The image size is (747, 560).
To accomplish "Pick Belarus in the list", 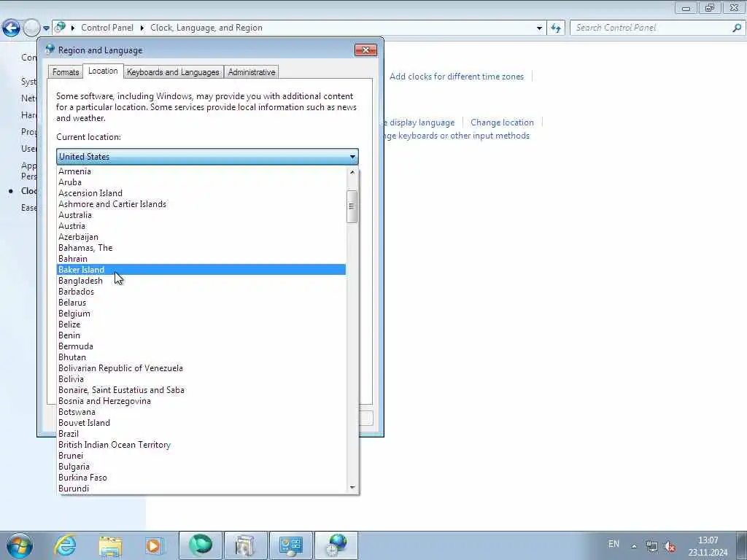I will [201, 303].
